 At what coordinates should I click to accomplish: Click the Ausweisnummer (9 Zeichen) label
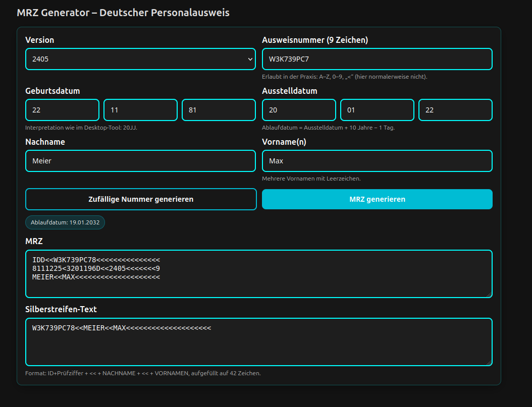coord(315,40)
